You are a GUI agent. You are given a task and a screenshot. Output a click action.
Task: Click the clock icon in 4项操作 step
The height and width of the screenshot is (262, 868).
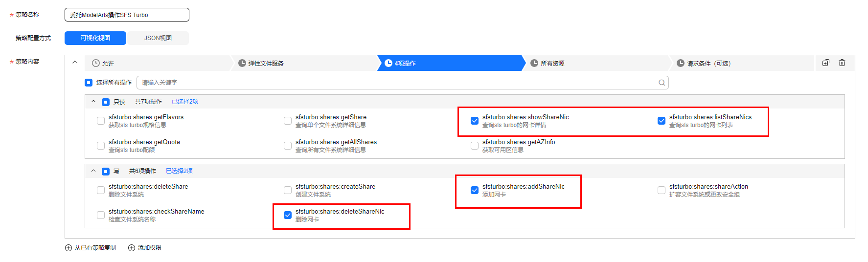coord(388,63)
